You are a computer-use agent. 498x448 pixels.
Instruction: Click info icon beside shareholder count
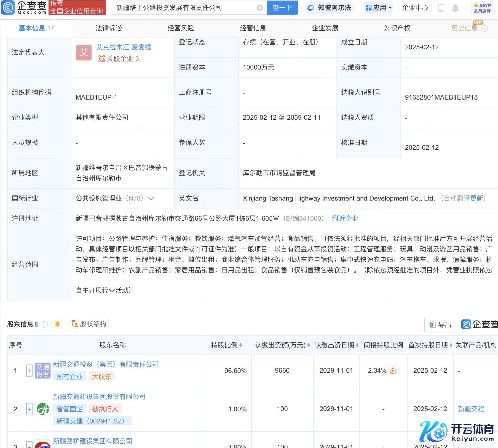coord(45,324)
